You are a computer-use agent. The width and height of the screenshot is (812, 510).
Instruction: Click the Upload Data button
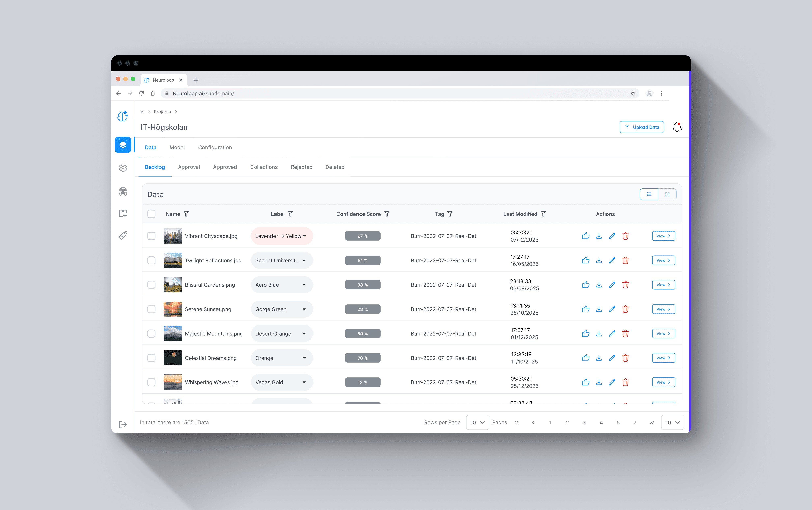[641, 127]
